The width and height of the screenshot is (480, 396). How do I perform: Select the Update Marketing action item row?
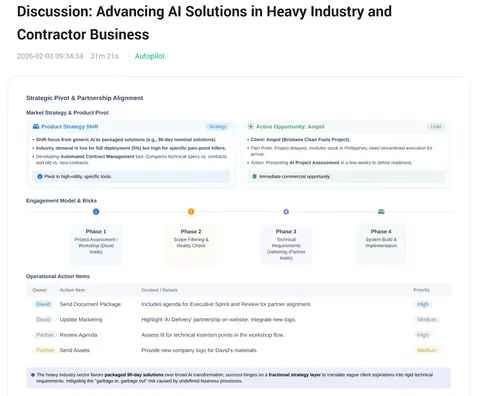click(x=239, y=319)
